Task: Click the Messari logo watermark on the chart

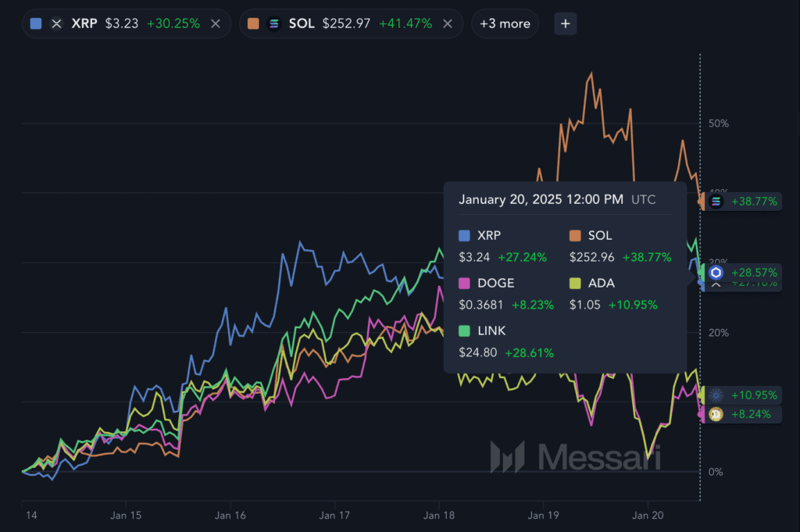Action: pos(575,457)
